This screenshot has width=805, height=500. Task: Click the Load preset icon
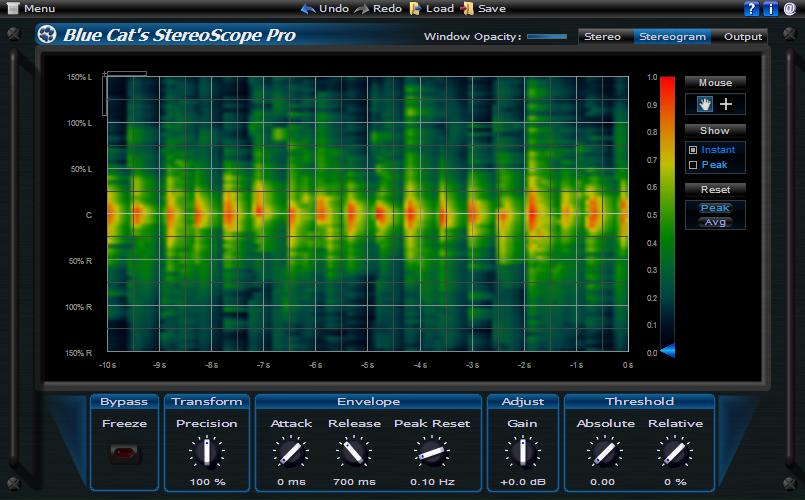(415, 8)
